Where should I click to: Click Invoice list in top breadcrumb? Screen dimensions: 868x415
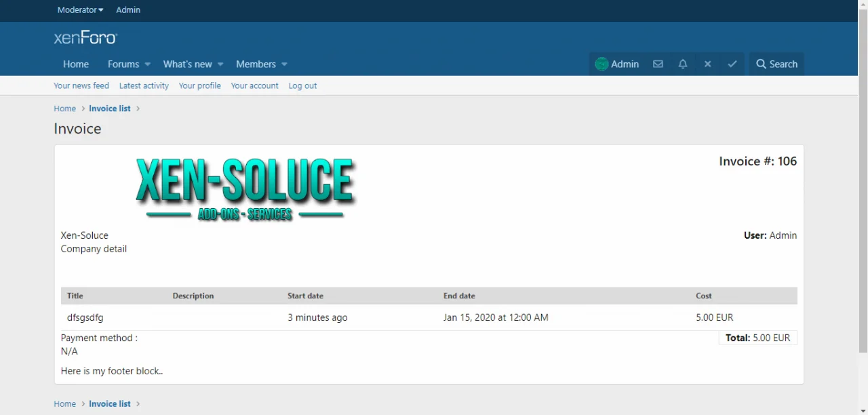point(109,108)
